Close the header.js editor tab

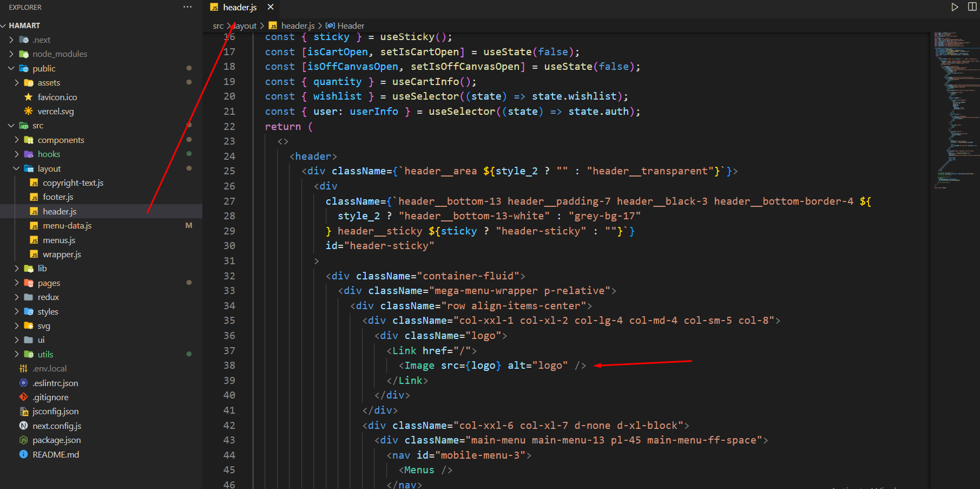pyautogui.click(x=271, y=7)
